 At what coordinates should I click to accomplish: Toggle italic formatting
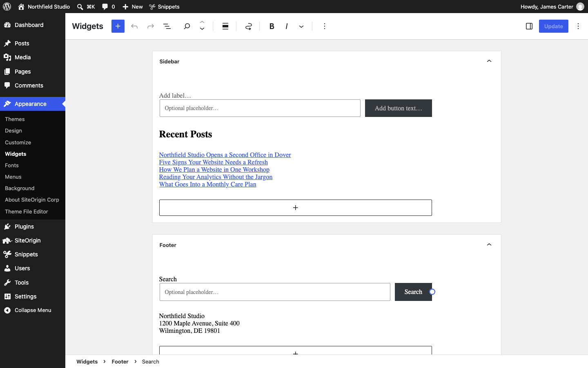(287, 26)
